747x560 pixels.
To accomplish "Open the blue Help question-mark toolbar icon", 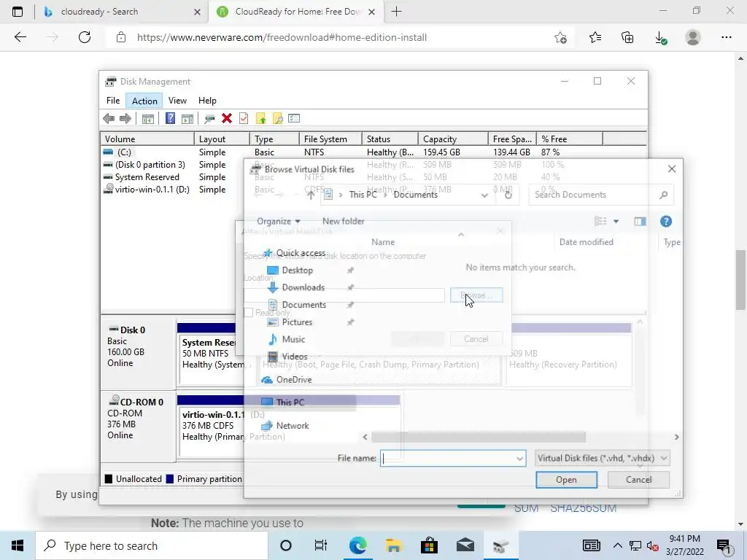I will coord(170,118).
